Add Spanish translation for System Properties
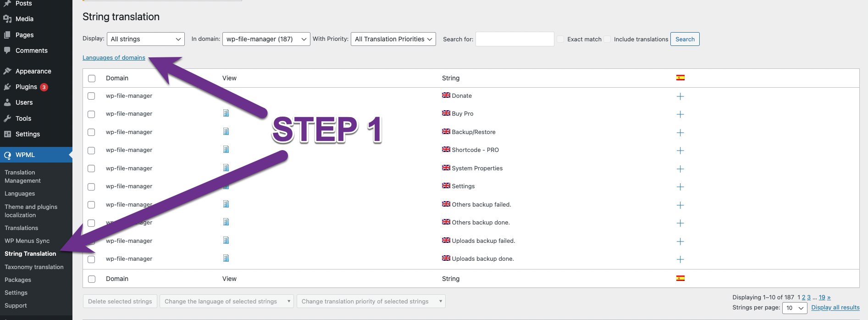 [x=680, y=169]
